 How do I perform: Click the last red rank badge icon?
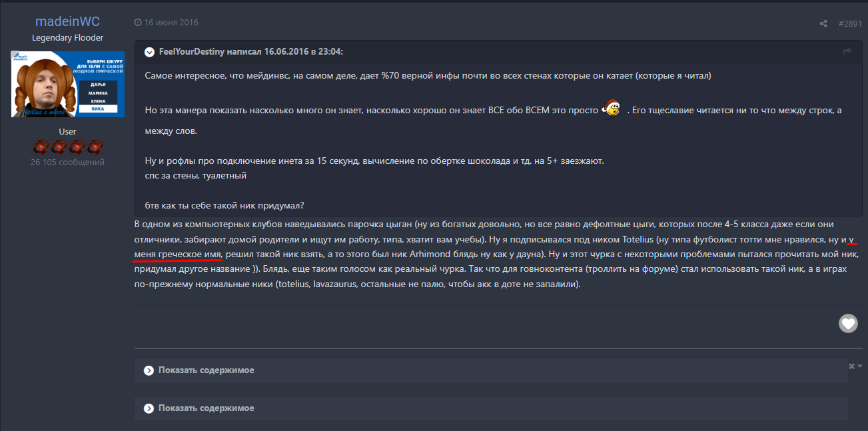coord(95,147)
